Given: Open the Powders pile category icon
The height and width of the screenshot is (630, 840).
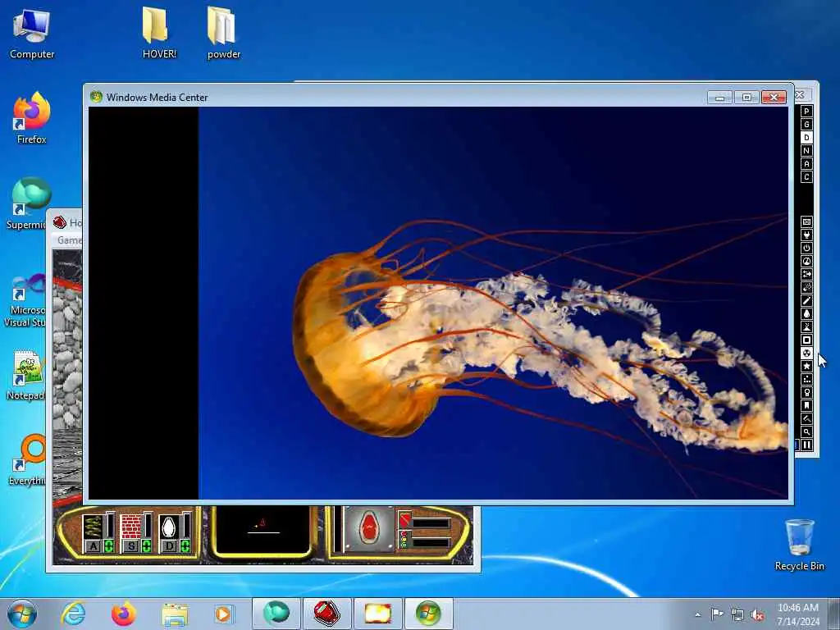Looking at the screenshot, I should point(806,326).
